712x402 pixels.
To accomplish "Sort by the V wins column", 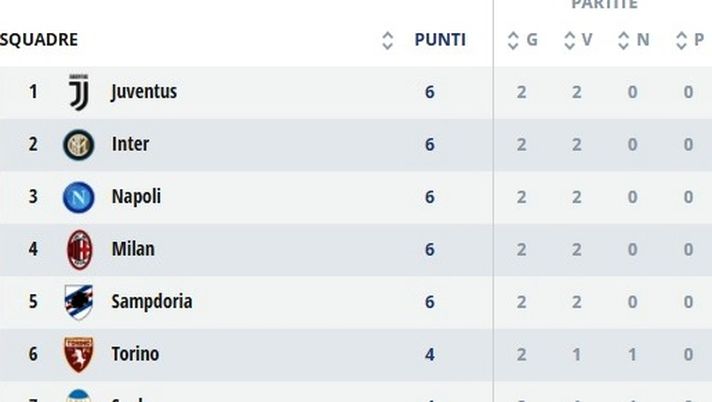I will 578,40.
